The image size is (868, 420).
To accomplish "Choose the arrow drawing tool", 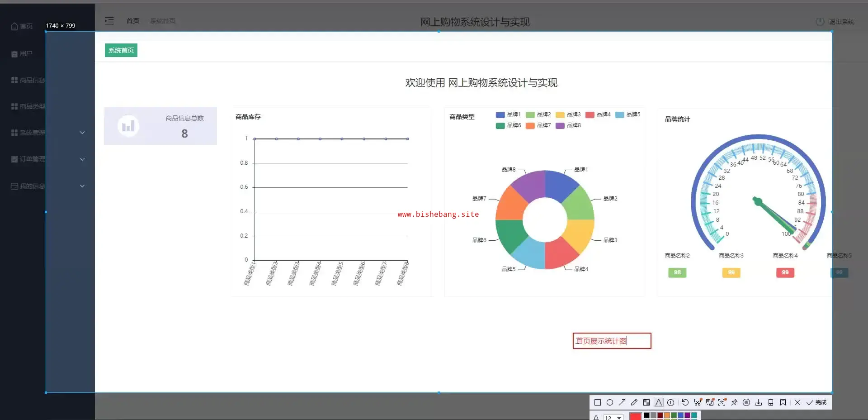I will [x=622, y=402].
